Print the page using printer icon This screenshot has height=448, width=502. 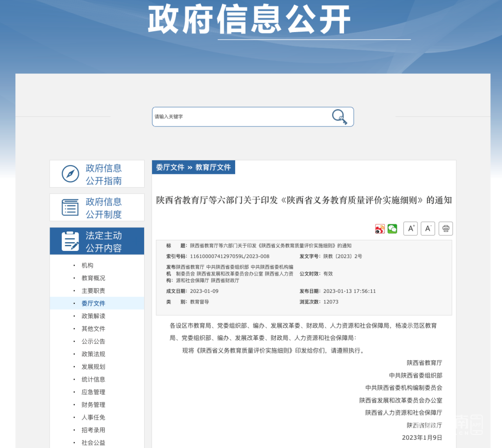click(446, 229)
